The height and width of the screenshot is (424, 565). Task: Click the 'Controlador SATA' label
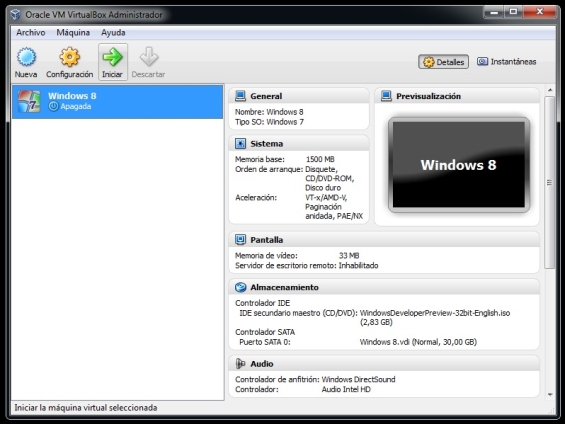pyautogui.click(x=265, y=332)
